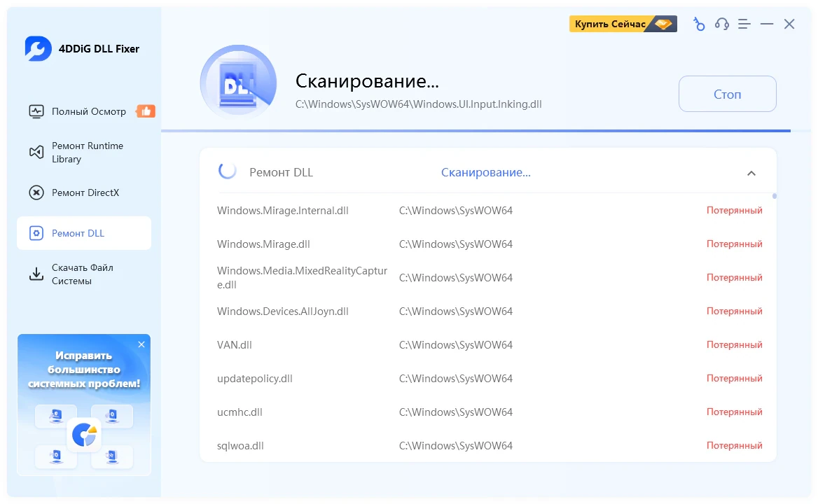Image resolution: width=818 pixels, height=504 pixels.
Task: Click the pie-chart icon in promo banner
Action: pos(85,434)
